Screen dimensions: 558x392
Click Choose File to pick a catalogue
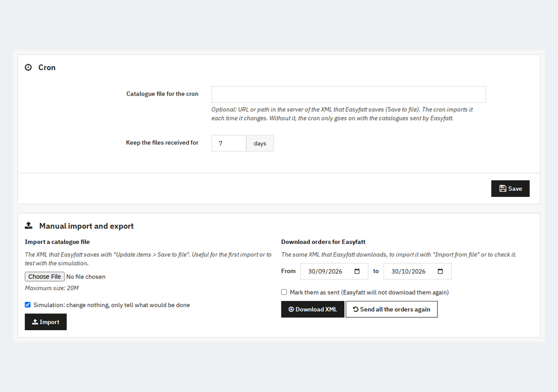pos(45,276)
